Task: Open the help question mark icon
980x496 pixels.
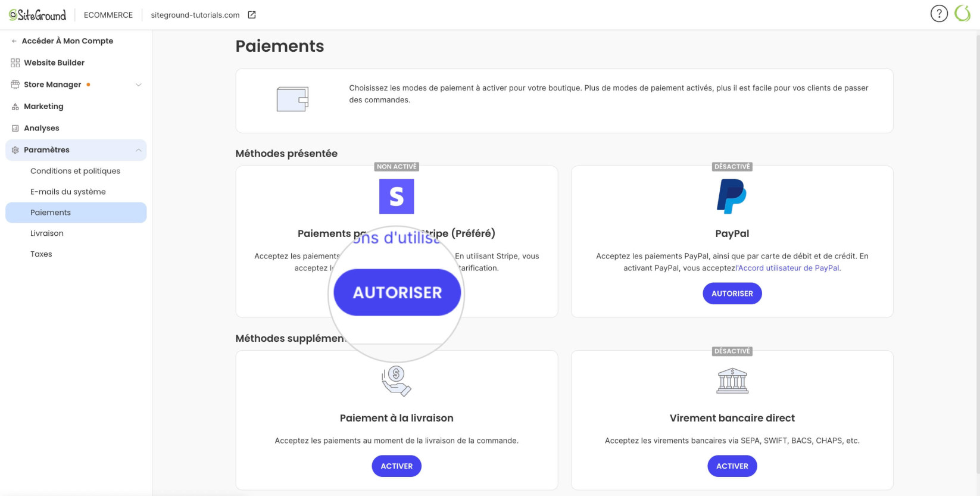Action: [939, 14]
